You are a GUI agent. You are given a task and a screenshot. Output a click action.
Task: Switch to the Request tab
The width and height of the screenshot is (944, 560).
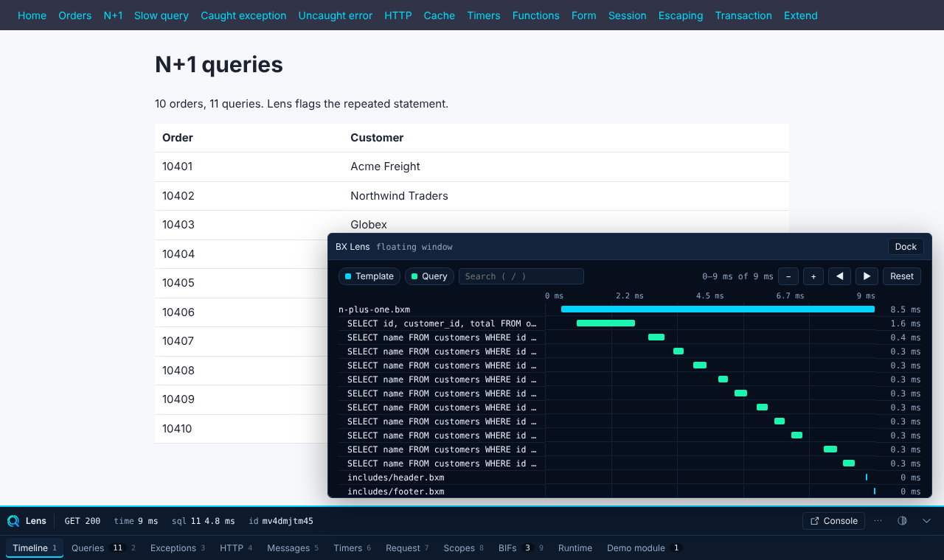click(x=407, y=548)
